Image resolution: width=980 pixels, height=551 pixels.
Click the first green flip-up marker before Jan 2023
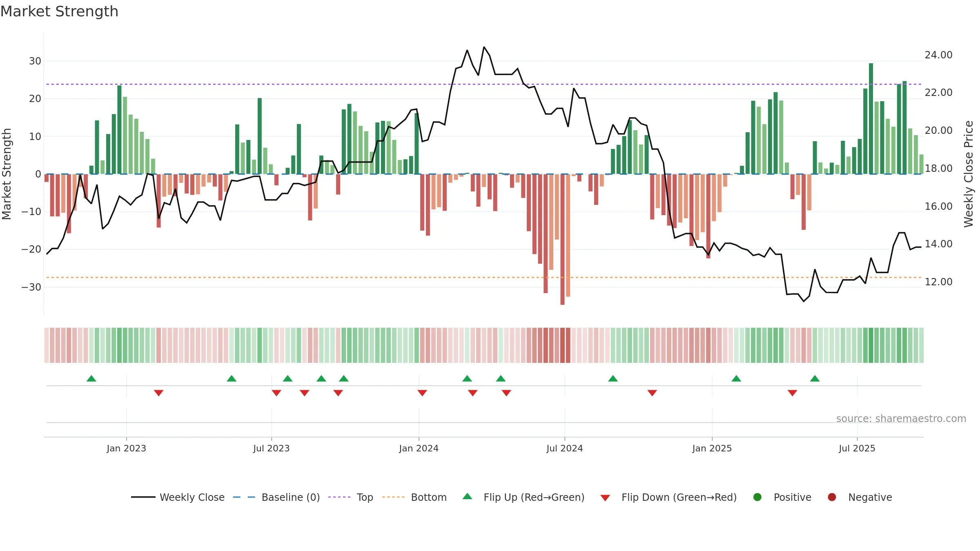tap(91, 378)
